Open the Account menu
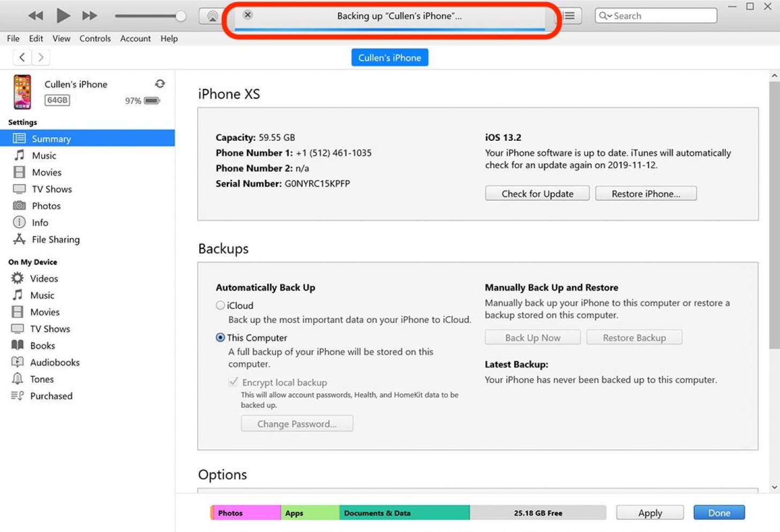This screenshot has height=532, width=780. click(135, 39)
